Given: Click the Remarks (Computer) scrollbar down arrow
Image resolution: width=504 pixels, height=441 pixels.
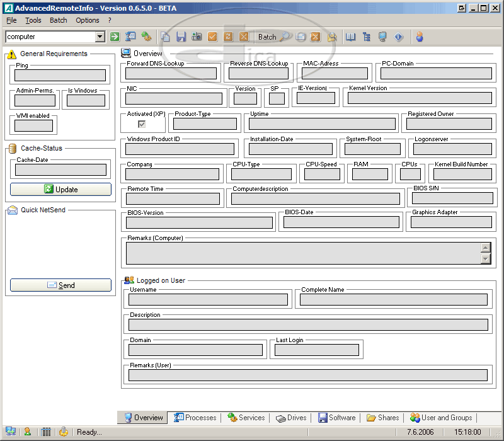Looking at the screenshot, I should click(x=485, y=258).
